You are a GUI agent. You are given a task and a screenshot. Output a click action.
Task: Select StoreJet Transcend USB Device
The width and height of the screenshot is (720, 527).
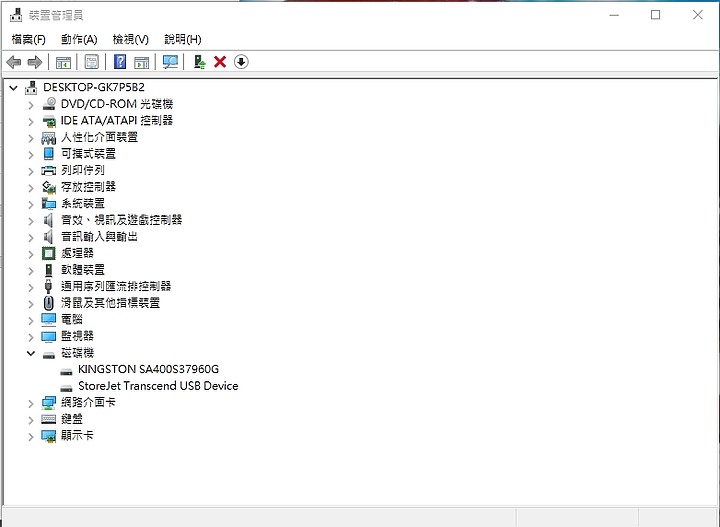click(158, 386)
